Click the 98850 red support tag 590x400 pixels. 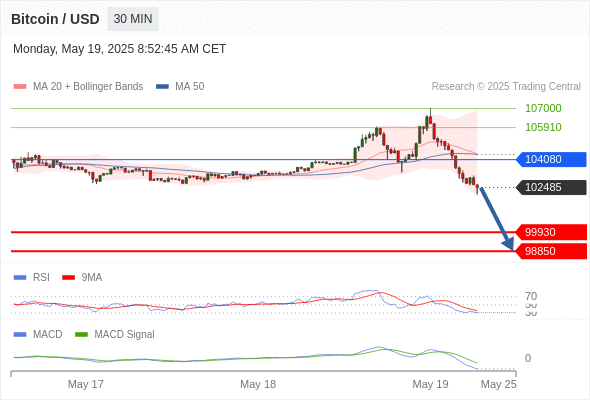[x=551, y=251]
